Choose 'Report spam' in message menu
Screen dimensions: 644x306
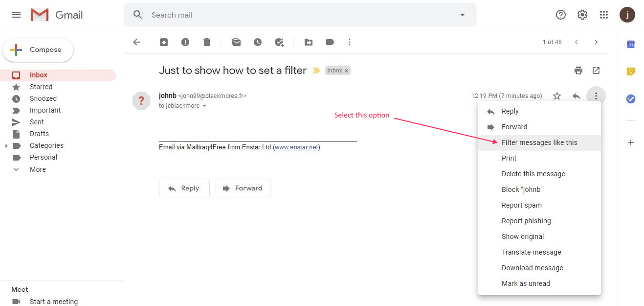pyautogui.click(x=539, y=205)
